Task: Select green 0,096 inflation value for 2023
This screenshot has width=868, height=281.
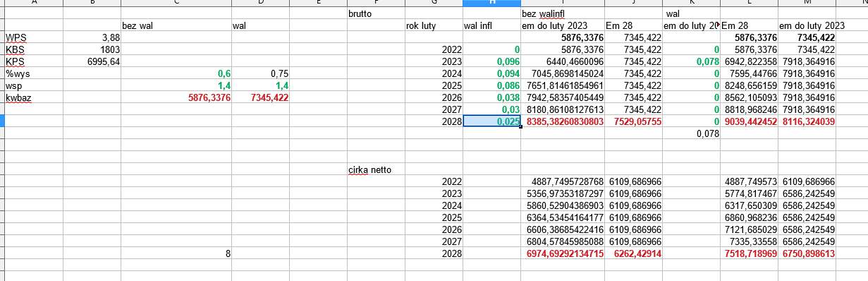Action: click(x=491, y=61)
